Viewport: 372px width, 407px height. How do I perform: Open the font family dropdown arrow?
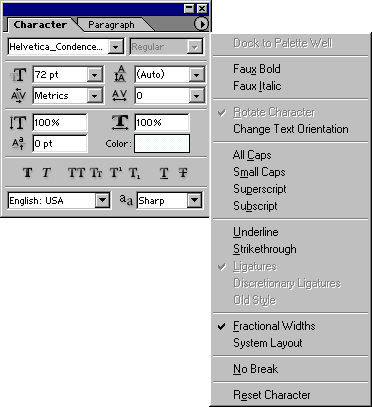coord(116,47)
